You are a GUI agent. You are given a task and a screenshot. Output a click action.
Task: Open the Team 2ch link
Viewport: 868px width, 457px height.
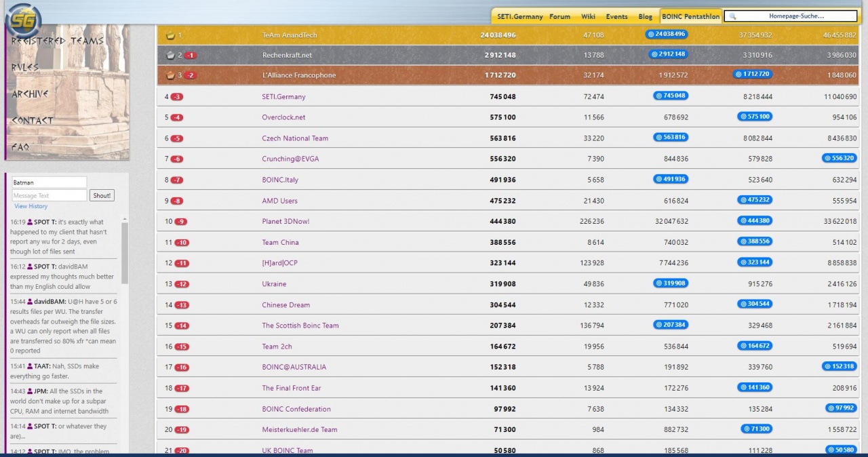point(277,346)
